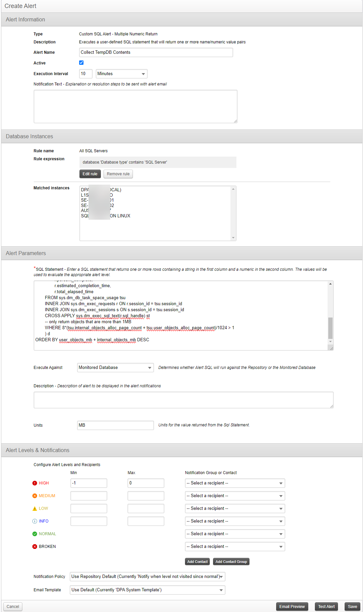Viewport: 364px width, 612px height.
Task: Click the blue INFO level icon
Action: [35, 521]
